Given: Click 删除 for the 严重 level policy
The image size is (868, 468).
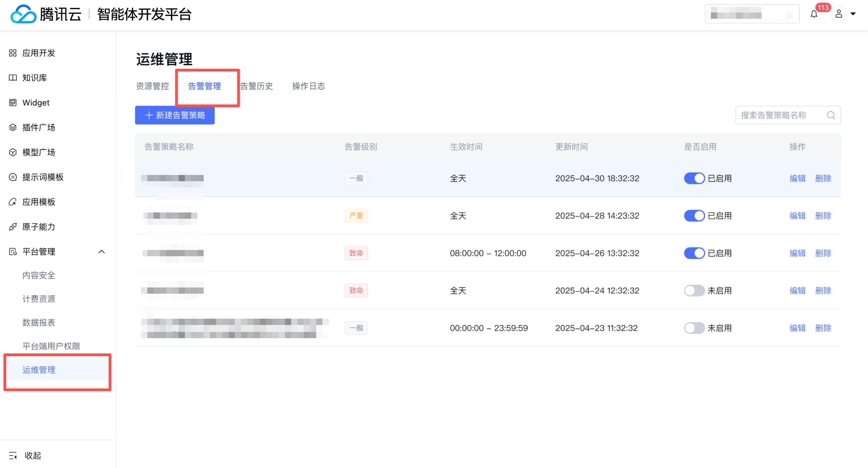Looking at the screenshot, I should coord(823,216).
